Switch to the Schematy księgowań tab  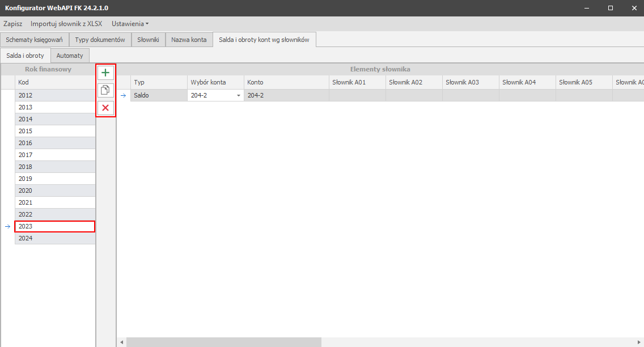point(34,40)
